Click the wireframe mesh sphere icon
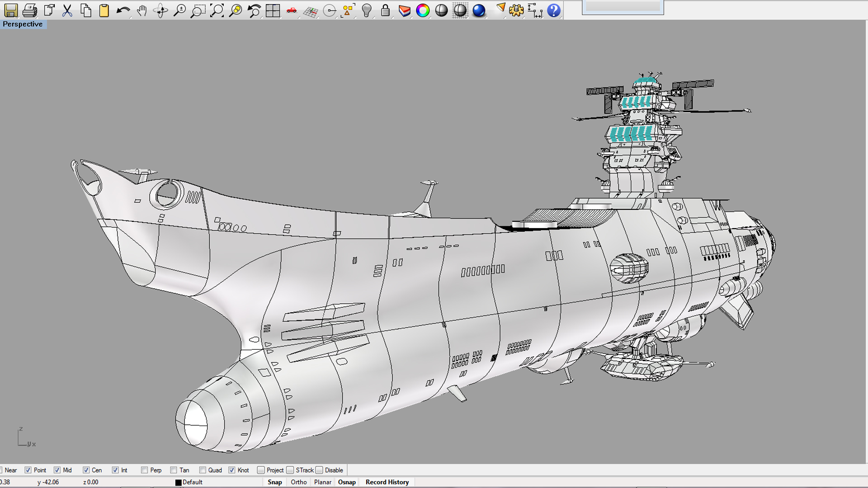868x488 pixels. pos(460,10)
